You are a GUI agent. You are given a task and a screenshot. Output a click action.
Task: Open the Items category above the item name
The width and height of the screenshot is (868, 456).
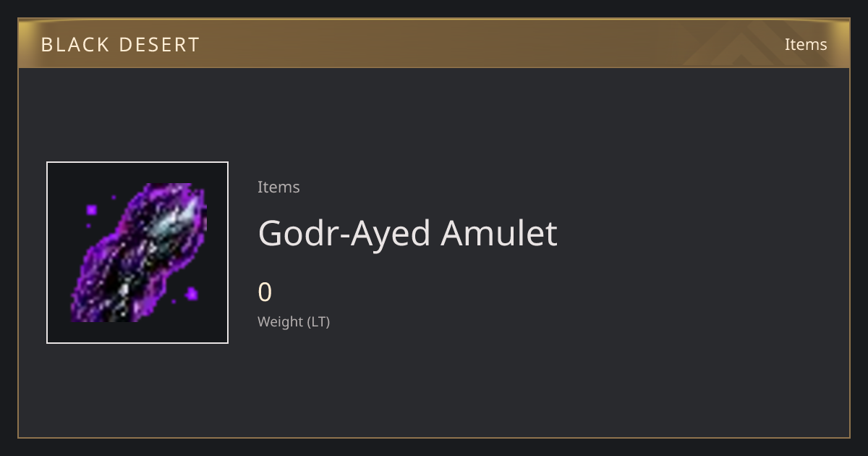click(278, 187)
